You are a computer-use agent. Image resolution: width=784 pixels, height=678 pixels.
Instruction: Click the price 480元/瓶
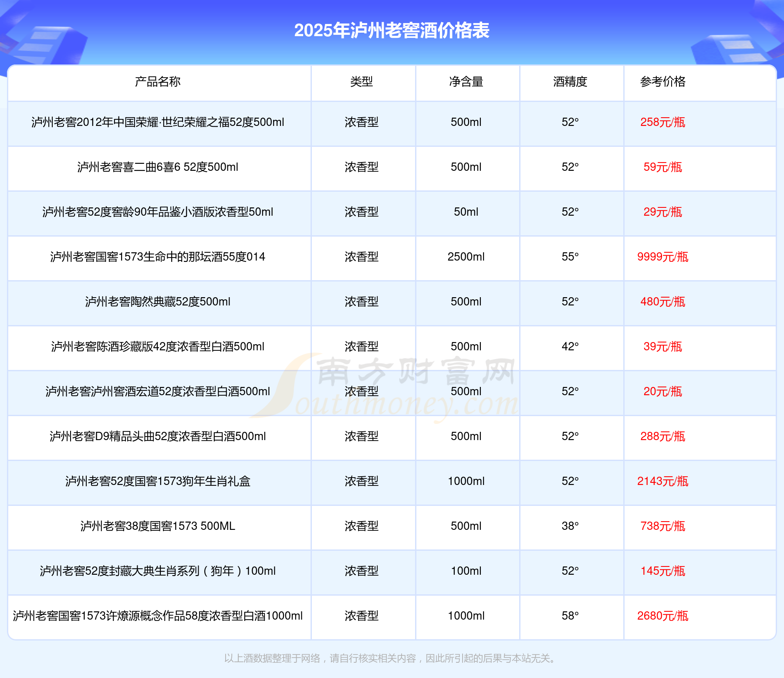pyautogui.click(x=663, y=302)
